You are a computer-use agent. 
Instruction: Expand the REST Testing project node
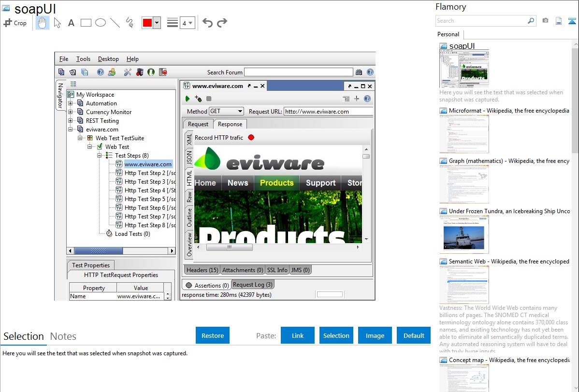coord(70,121)
